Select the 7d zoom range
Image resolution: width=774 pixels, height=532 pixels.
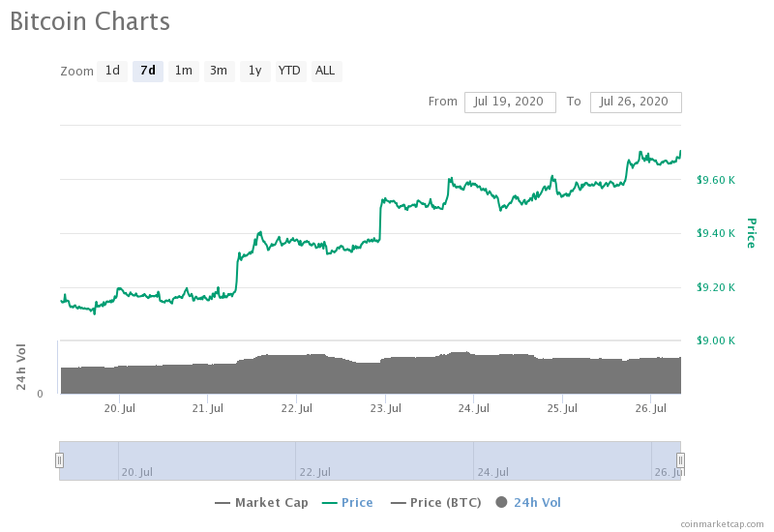click(x=148, y=71)
